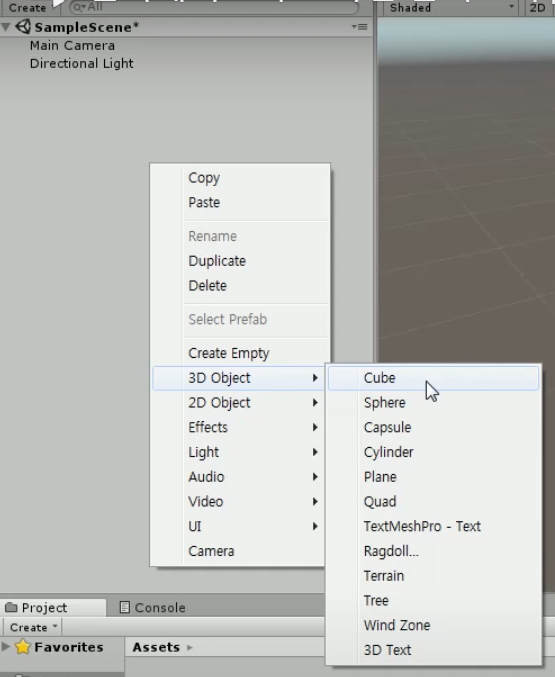Click Copy in the context menu
This screenshot has width=555, height=677.
tap(240, 177)
